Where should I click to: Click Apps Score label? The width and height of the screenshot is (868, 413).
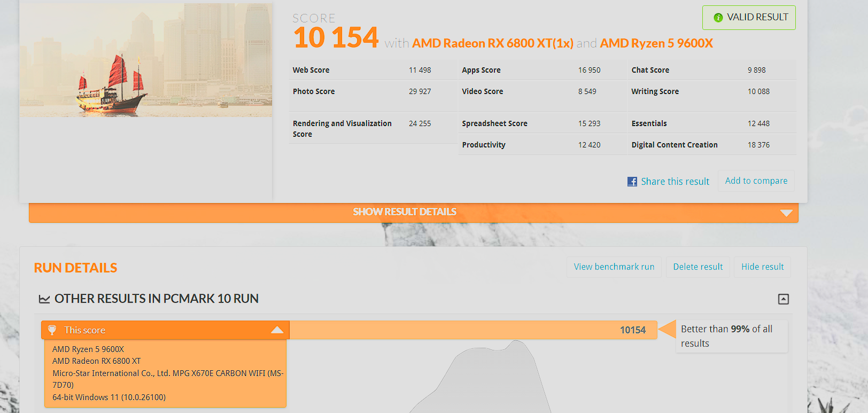481,70
